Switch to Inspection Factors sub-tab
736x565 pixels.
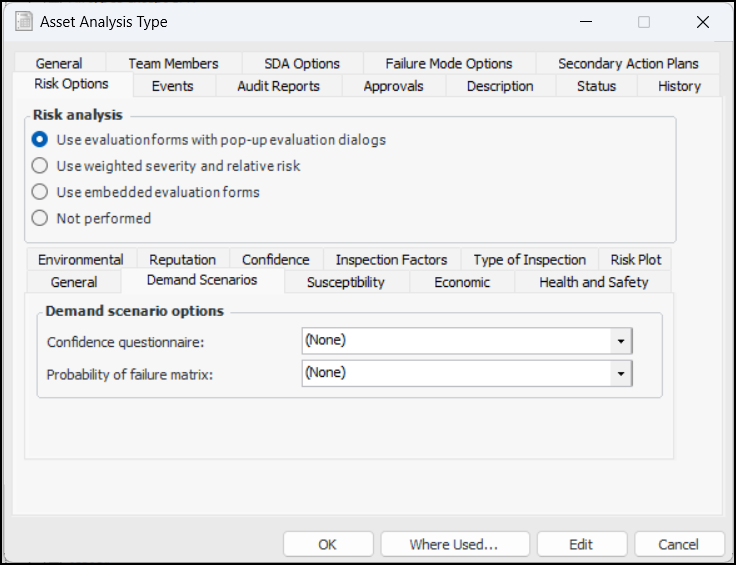click(391, 259)
